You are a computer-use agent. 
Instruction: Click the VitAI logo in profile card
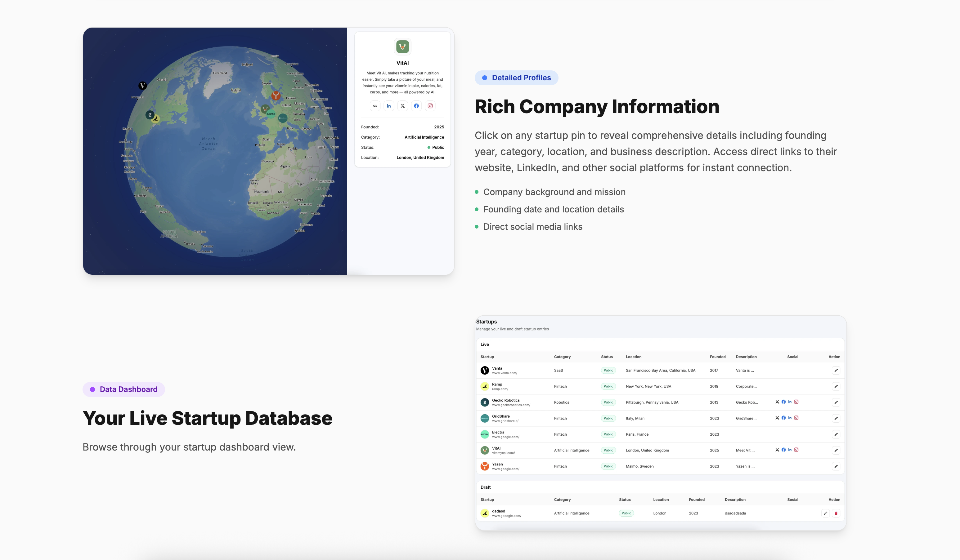[x=402, y=47]
